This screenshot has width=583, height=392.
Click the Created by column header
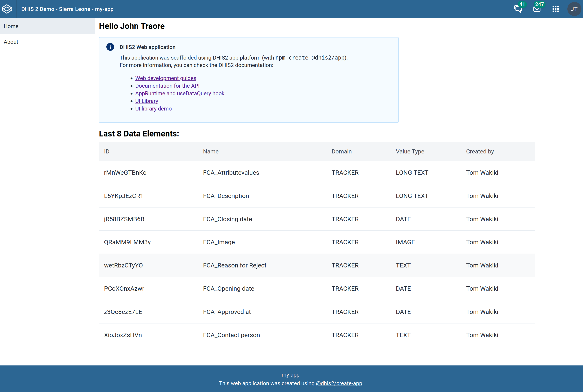pos(480,151)
